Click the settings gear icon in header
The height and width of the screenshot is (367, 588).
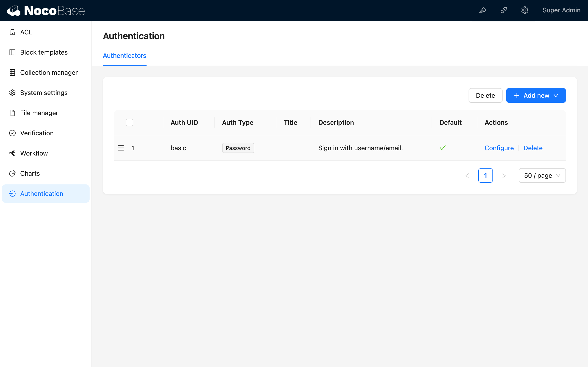point(525,11)
